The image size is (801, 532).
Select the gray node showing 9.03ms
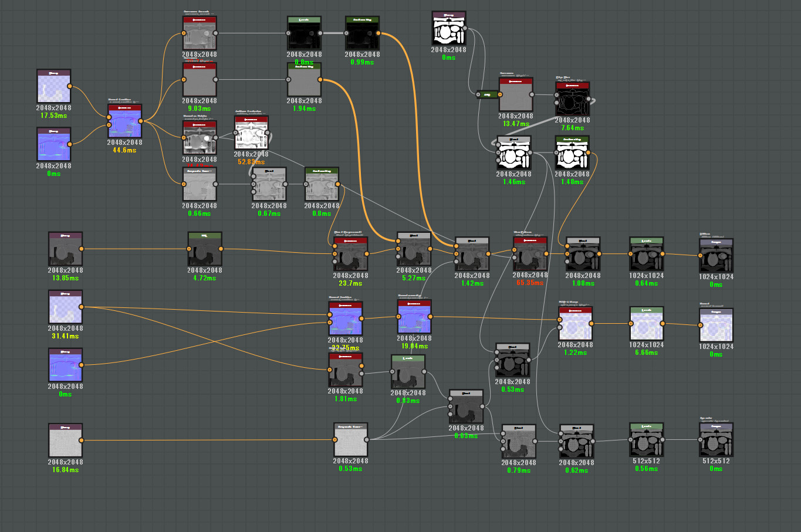click(x=200, y=80)
